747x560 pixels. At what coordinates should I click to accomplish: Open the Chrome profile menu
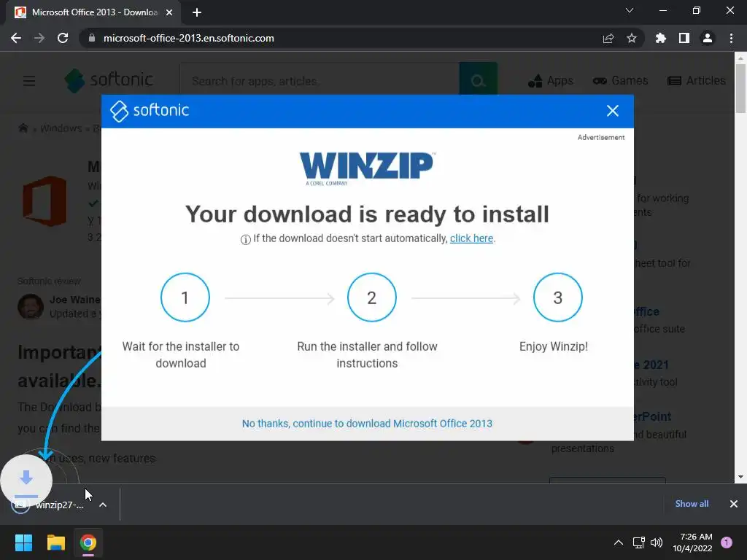pos(708,38)
